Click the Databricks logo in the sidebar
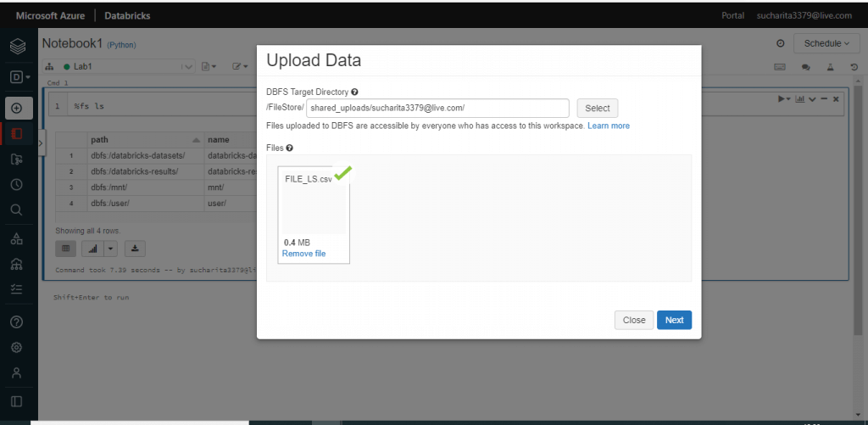 click(x=18, y=45)
